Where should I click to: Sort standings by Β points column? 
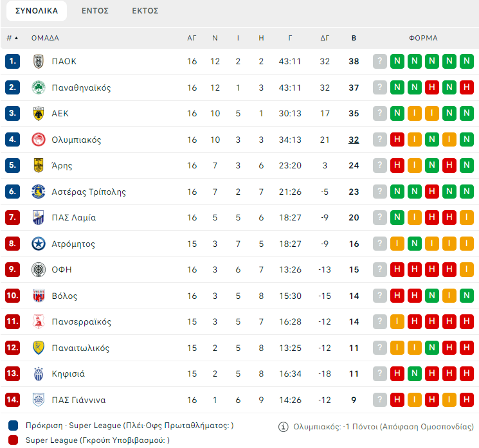pos(354,38)
